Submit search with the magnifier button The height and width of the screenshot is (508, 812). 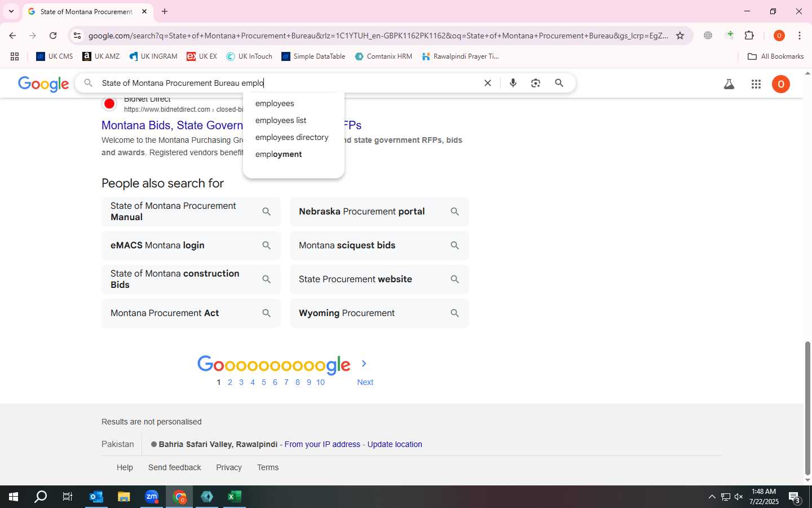559,83
